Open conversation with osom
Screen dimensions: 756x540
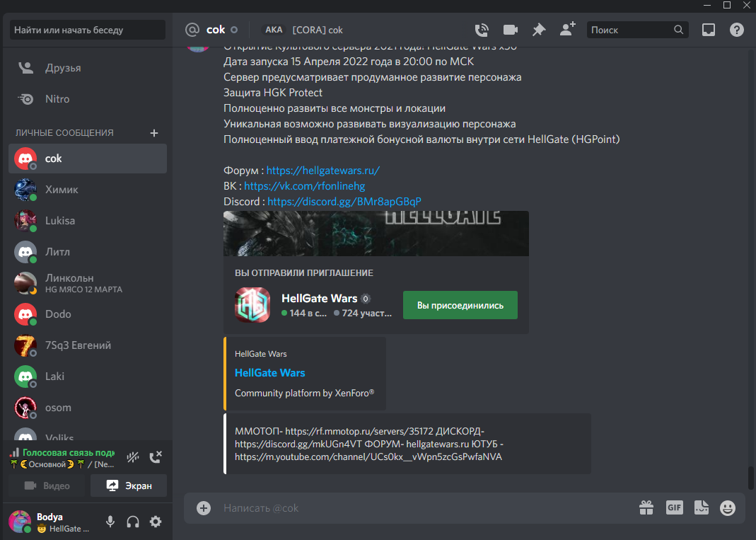pos(88,407)
